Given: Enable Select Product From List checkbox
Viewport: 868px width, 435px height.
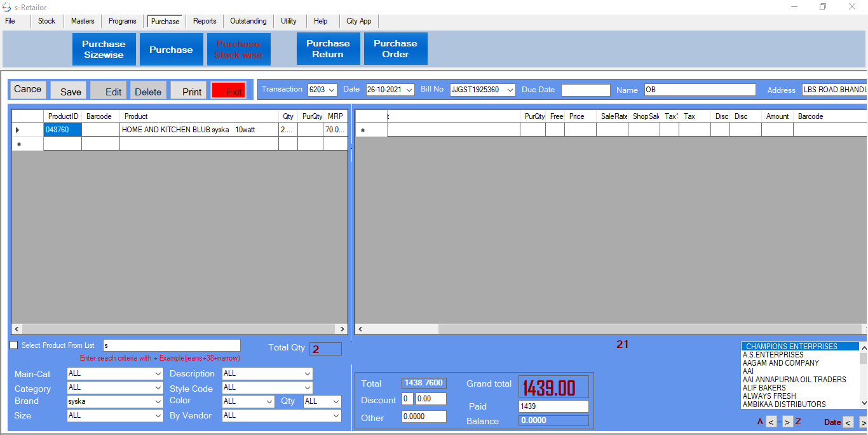Looking at the screenshot, I should (14, 345).
